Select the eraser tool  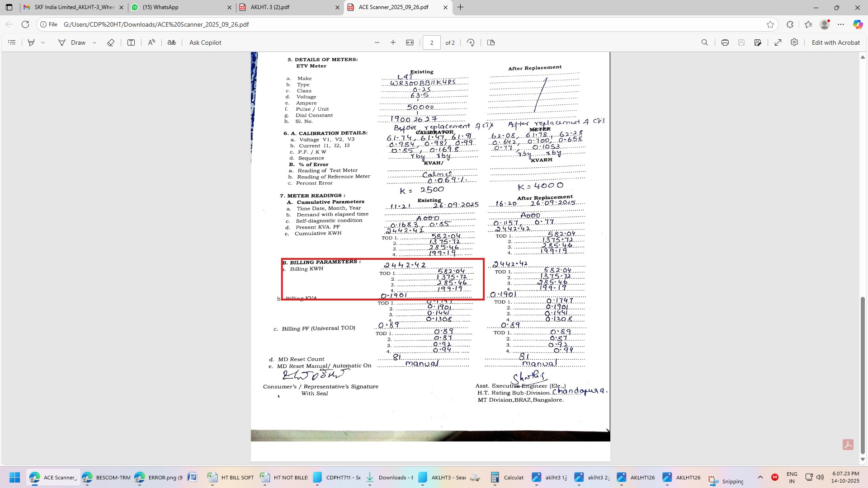[111, 42]
